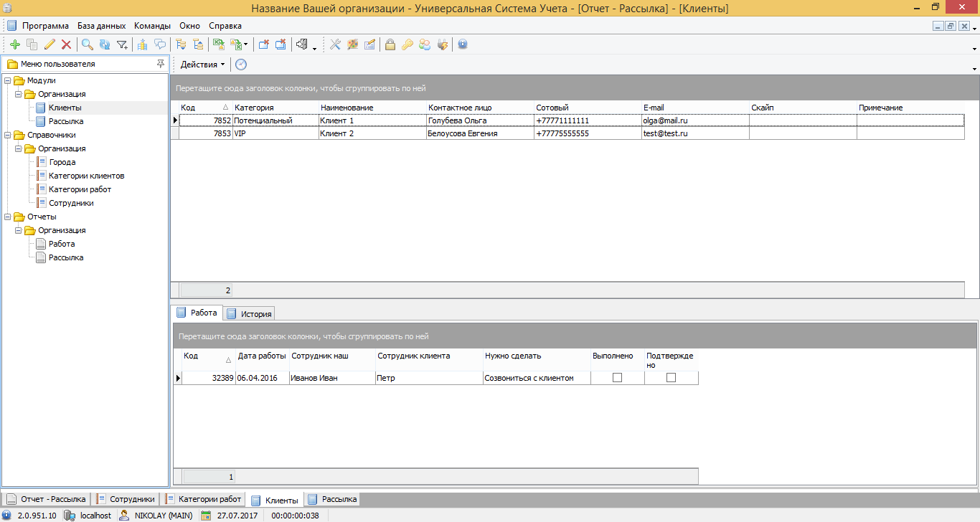The width and height of the screenshot is (980, 522).
Task: Collapse the Справочники tree node
Action: pyautogui.click(x=8, y=135)
